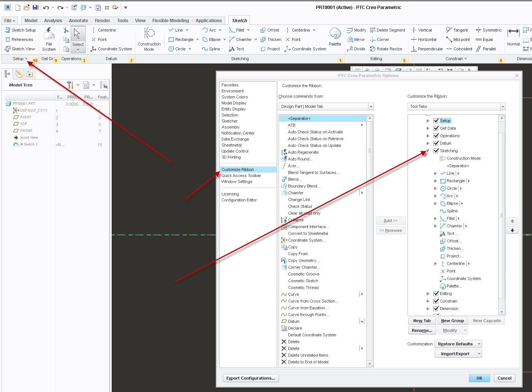Open the Tool Tabs dropdown
532x392 pixels.
click(503, 106)
